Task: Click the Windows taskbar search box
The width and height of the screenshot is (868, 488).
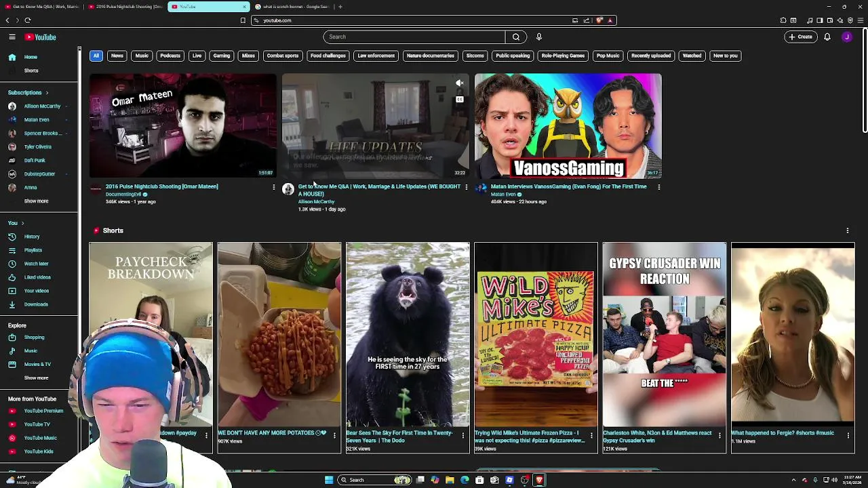Action: click(375, 480)
